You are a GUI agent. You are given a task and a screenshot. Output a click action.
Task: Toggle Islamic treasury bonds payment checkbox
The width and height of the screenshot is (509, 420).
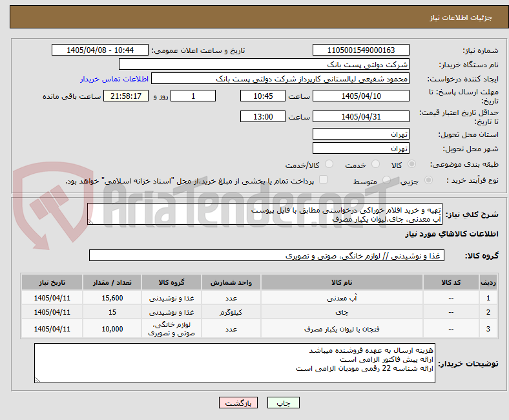pos(324,180)
